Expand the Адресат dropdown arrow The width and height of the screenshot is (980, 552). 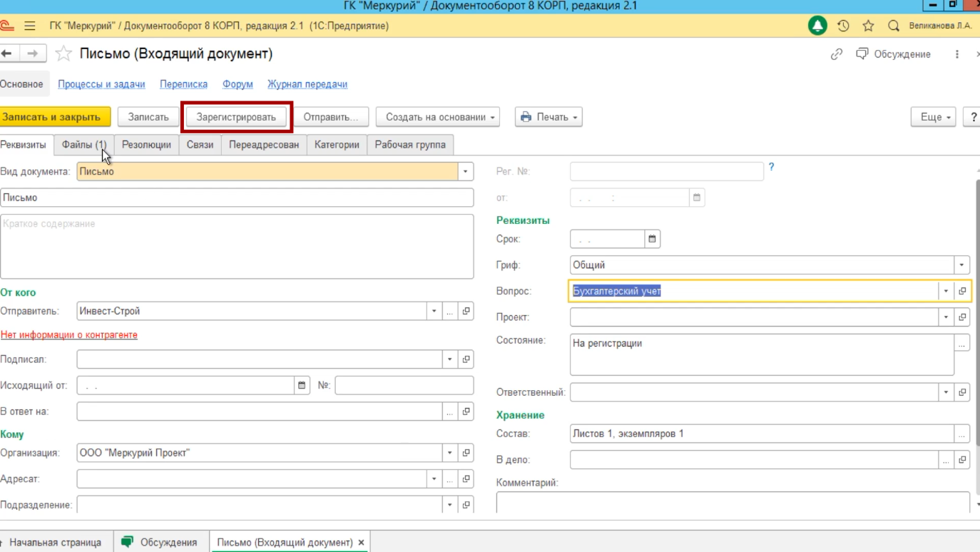click(434, 479)
